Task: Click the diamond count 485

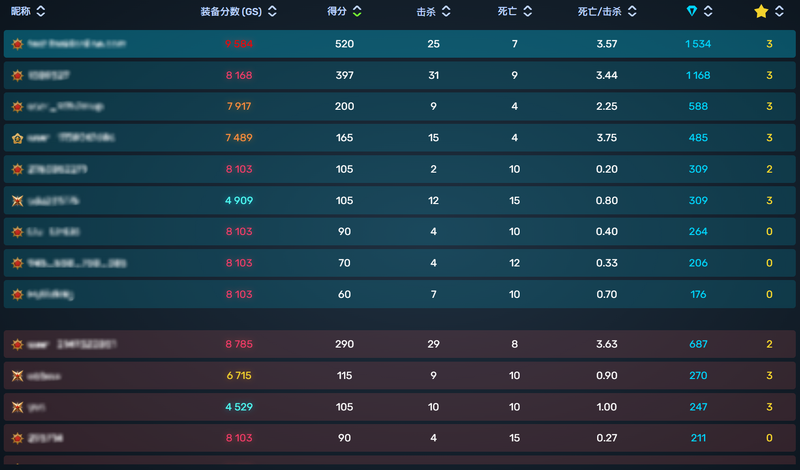Action: (698, 138)
